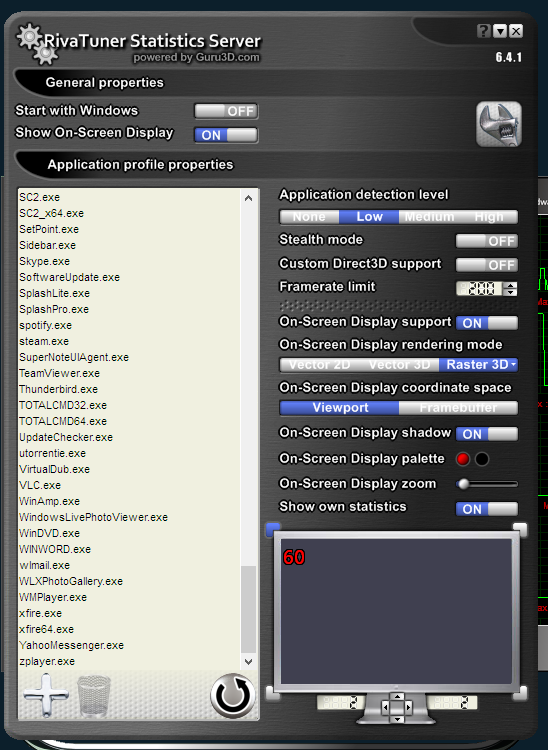Click application list scroll up arrow
The image size is (548, 750).
point(248,198)
